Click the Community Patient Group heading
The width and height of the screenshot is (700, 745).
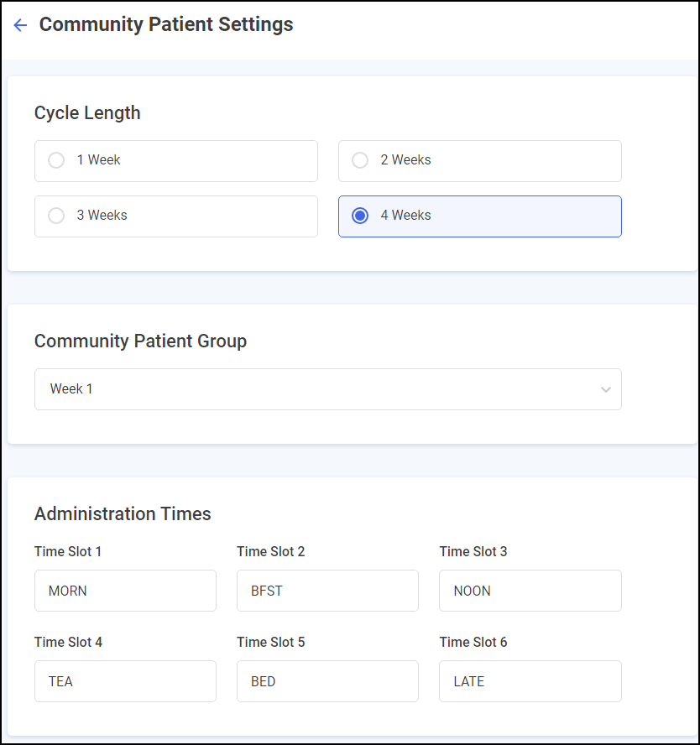(x=140, y=341)
